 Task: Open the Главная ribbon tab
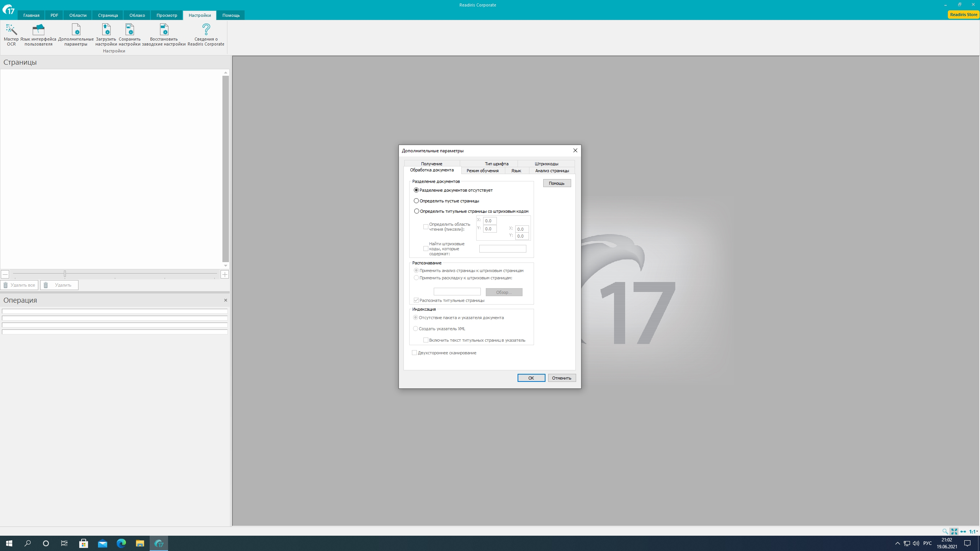31,15
